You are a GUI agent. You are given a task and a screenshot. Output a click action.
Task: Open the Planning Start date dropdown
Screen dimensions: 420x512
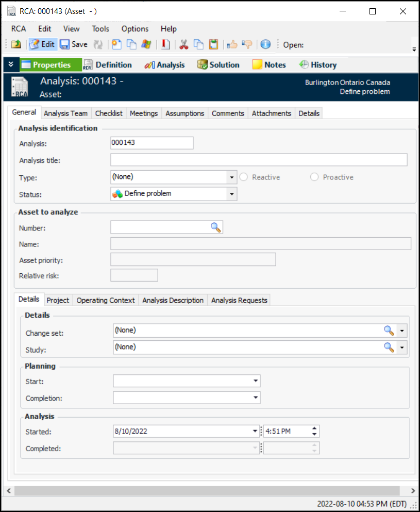(x=255, y=381)
